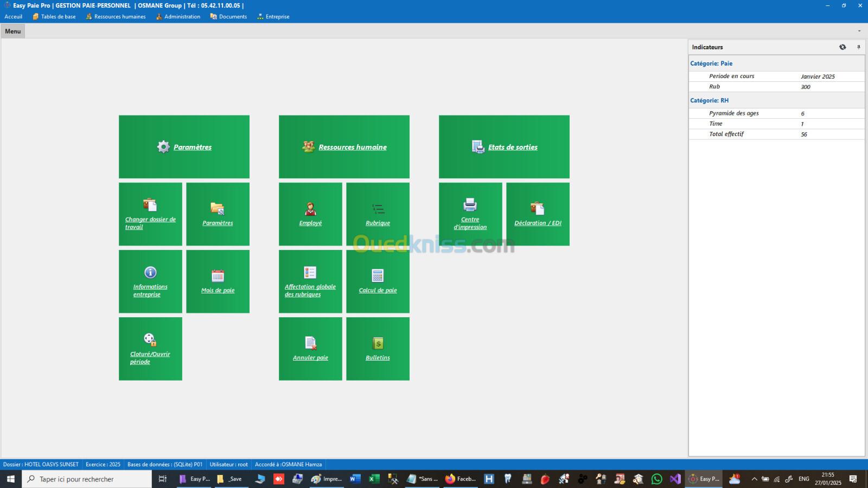Click the tab strip dropdown arrow
The image size is (868, 488).
coord(859,31)
